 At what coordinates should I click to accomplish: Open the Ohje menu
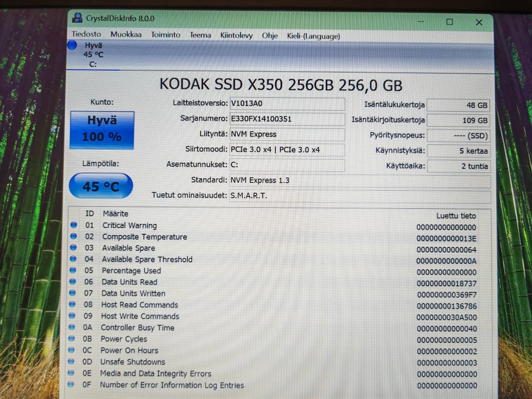click(270, 35)
